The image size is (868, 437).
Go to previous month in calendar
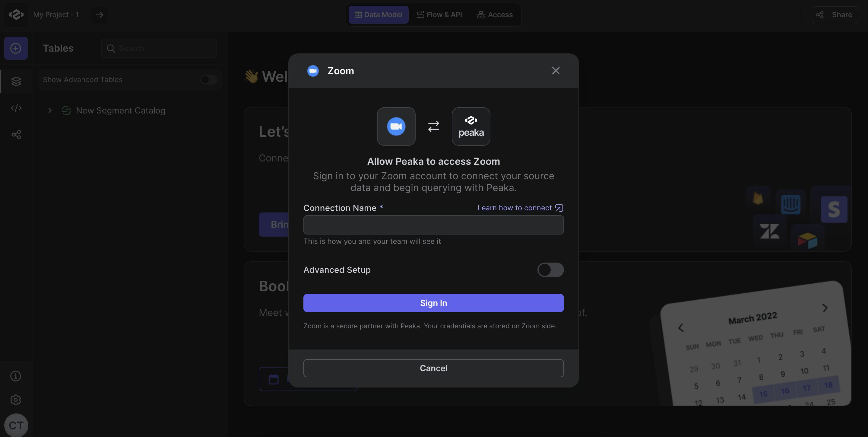coord(681,327)
